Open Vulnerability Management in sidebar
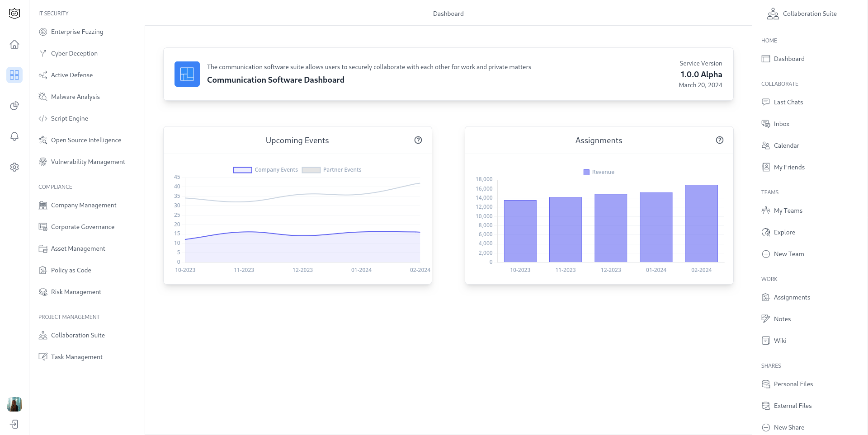The width and height of the screenshot is (868, 435). [x=88, y=162]
